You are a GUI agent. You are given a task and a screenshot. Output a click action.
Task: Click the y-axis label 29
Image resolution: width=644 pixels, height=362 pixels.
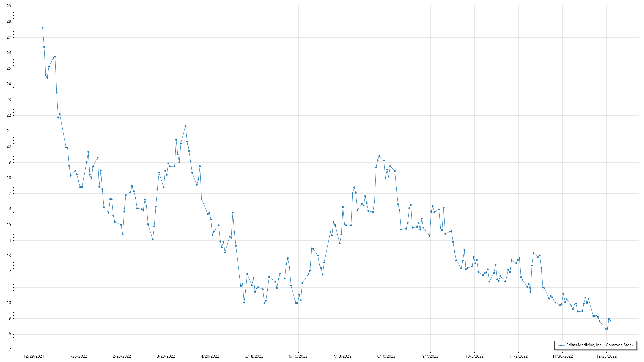[9, 6]
